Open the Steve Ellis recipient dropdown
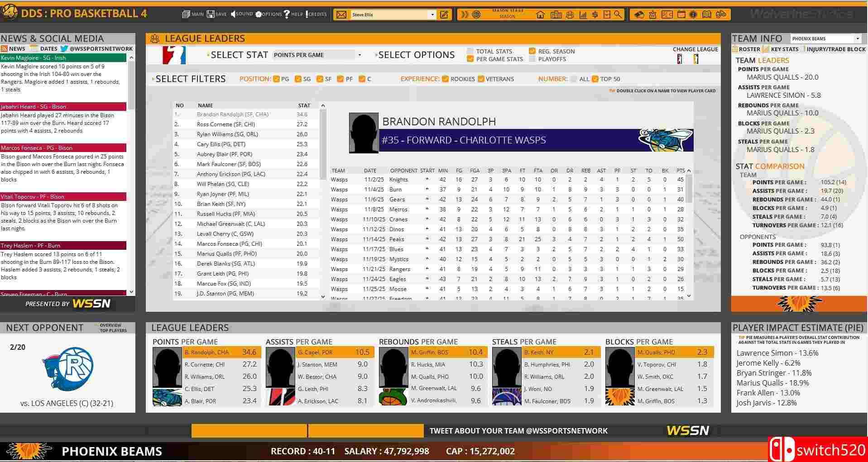Viewport: 868px width, 462px height. tap(432, 14)
